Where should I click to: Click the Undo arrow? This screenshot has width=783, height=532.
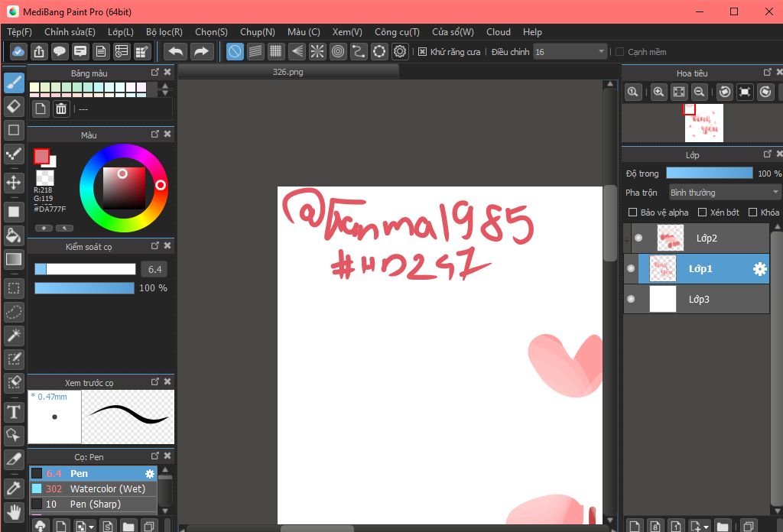click(x=175, y=51)
